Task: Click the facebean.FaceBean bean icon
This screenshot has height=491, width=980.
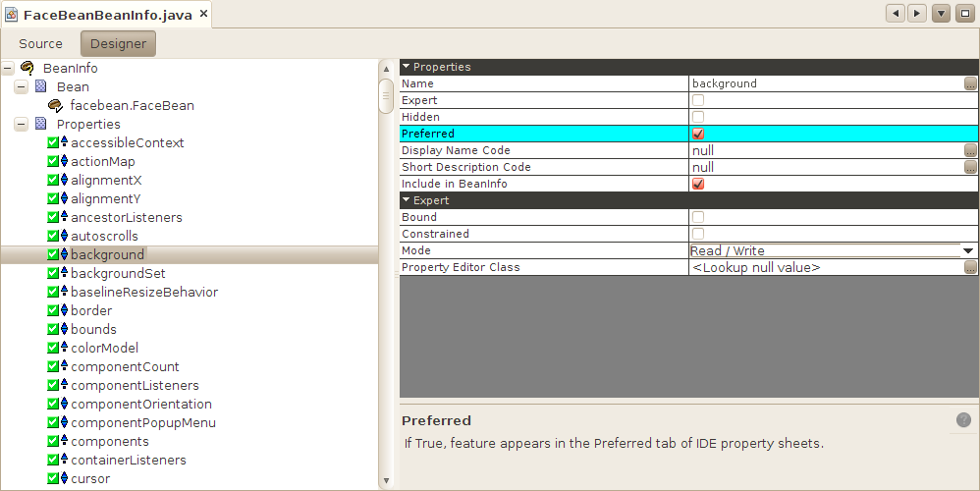Action: pos(55,106)
